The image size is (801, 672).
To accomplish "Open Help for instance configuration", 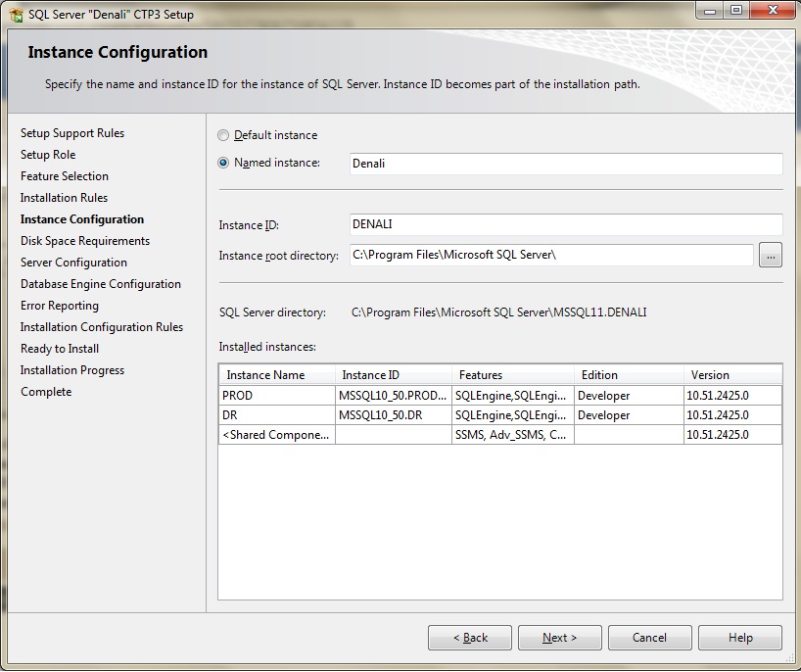I will pyautogui.click(x=740, y=638).
